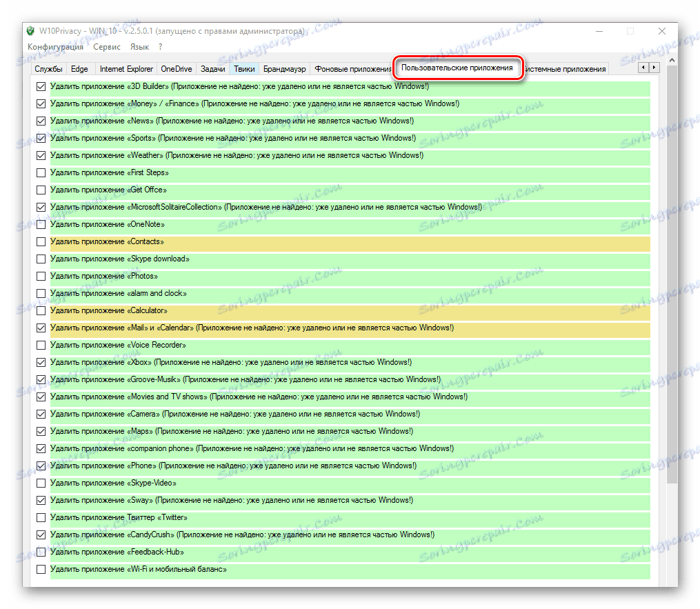Uncheck the «Money» / «Finance» removal checkbox
This screenshot has height=609, width=700.
point(41,104)
